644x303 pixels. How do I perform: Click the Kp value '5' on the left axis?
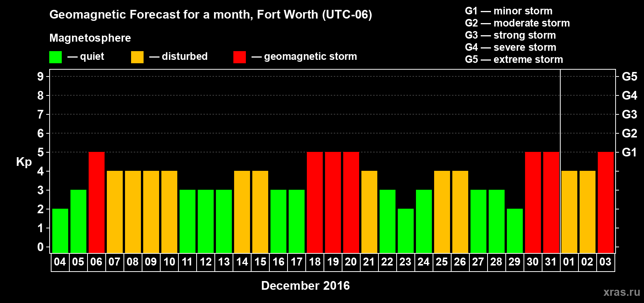(41, 152)
